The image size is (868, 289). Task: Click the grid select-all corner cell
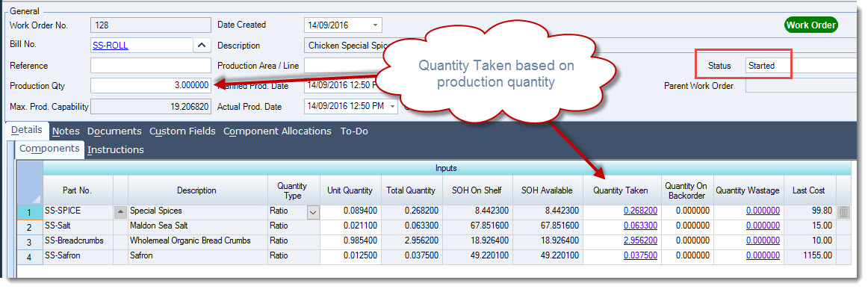pyautogui.click(x=30, y=183)
